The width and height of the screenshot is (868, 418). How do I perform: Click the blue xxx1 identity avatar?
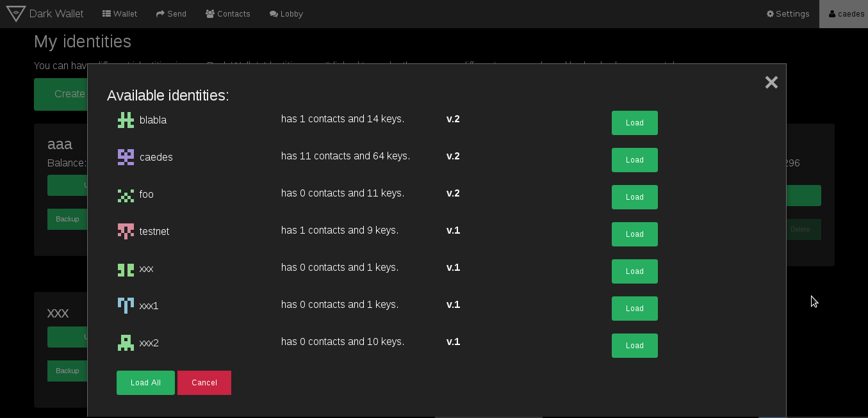click(126, 305)
